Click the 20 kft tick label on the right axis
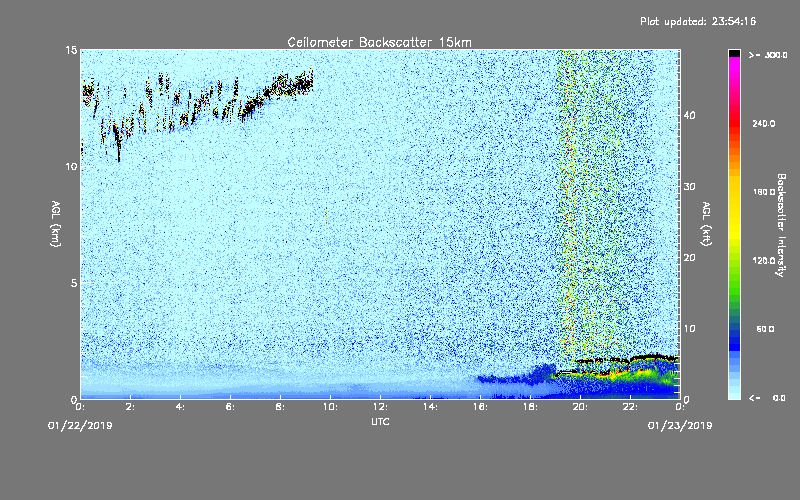800x500 pixels. click(x=689, y=258)
